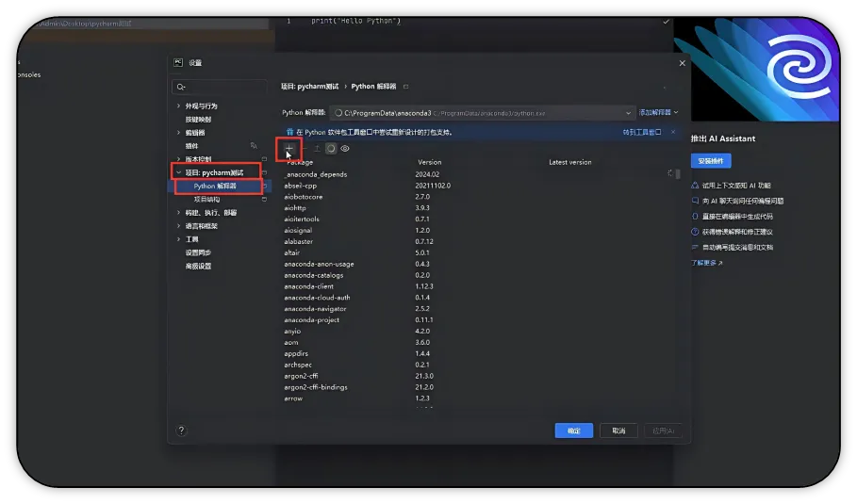Screen dimensions: 857x504
Task: Select the altair package row
Action: 477,252
